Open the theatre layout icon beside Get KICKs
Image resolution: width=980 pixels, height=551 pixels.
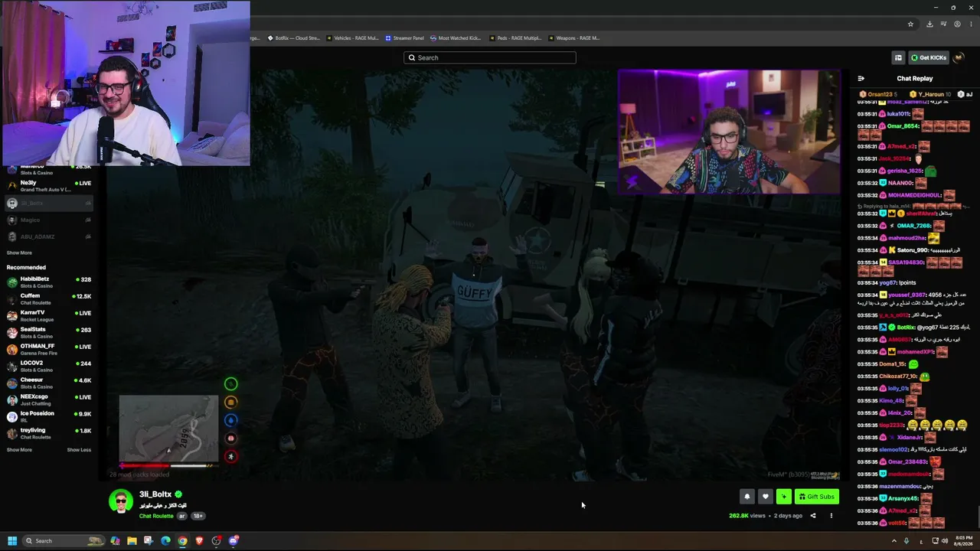(898, 57)
